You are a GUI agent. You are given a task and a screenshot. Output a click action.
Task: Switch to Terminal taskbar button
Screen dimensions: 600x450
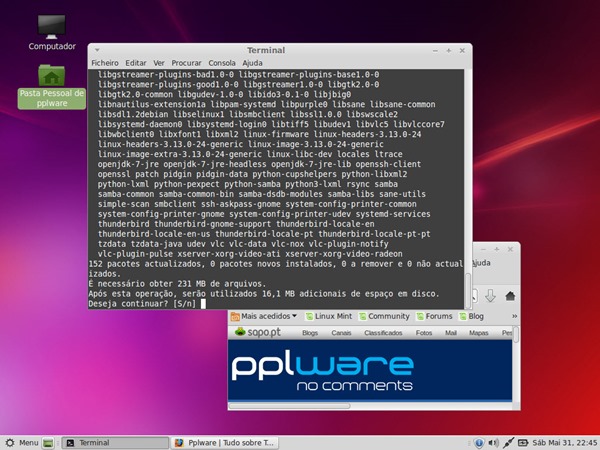pos(115,443)
